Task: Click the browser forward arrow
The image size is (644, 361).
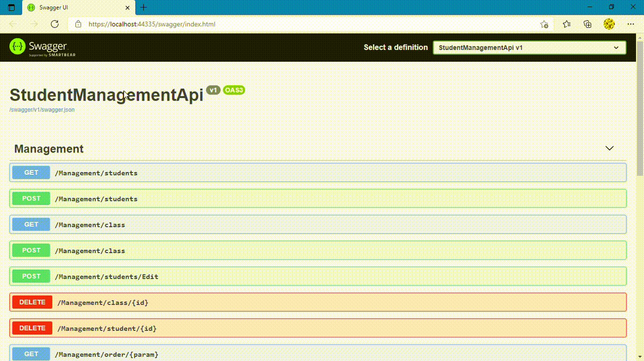Action: tap(34, 24)
